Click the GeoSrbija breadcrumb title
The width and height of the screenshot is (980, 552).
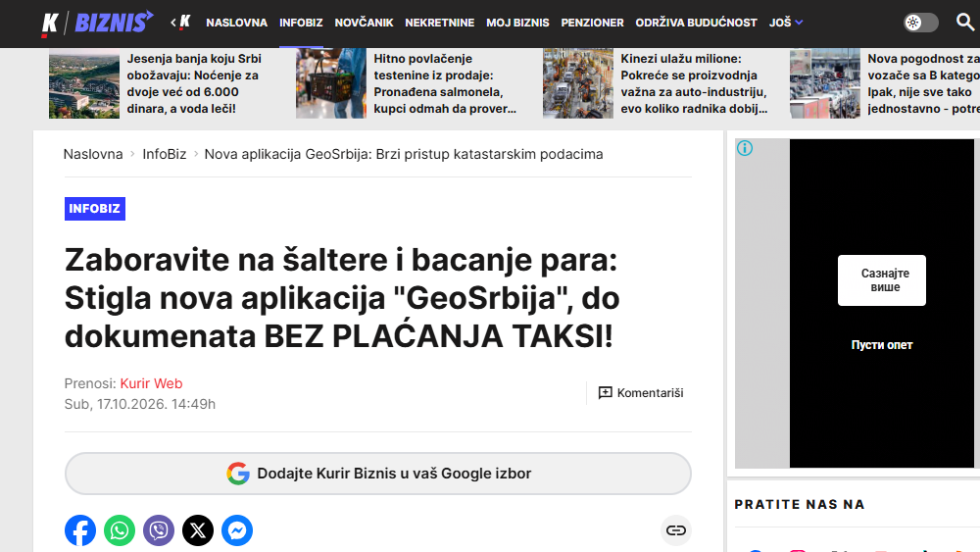404,154
